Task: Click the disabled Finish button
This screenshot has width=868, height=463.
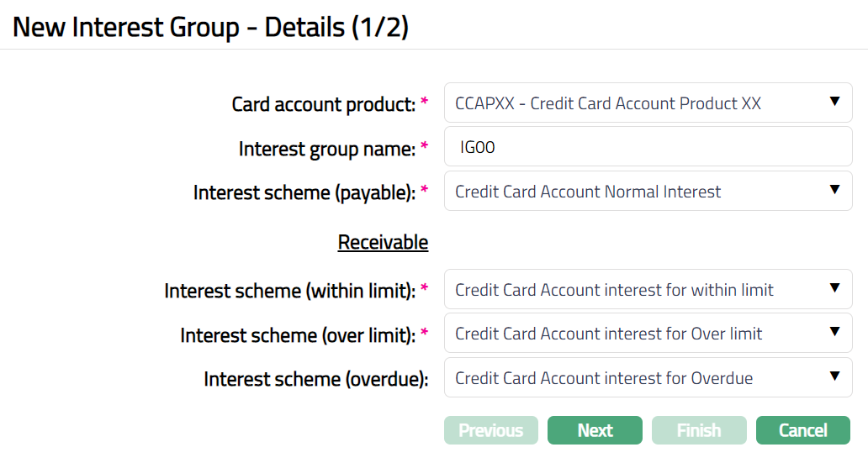Action: pyautogui.click(x=698, y=430)
